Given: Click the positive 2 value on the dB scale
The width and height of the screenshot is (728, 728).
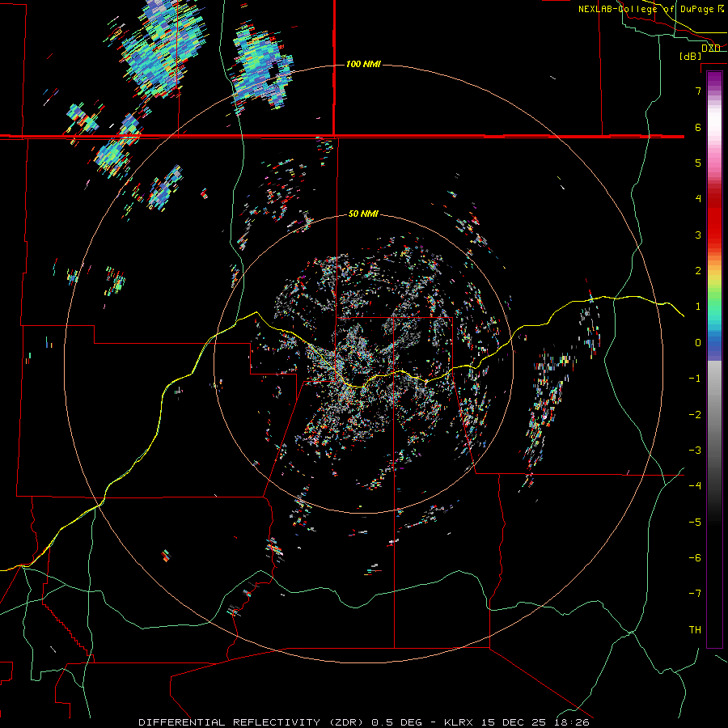Looking at the screenshot, I should [698, 271].
